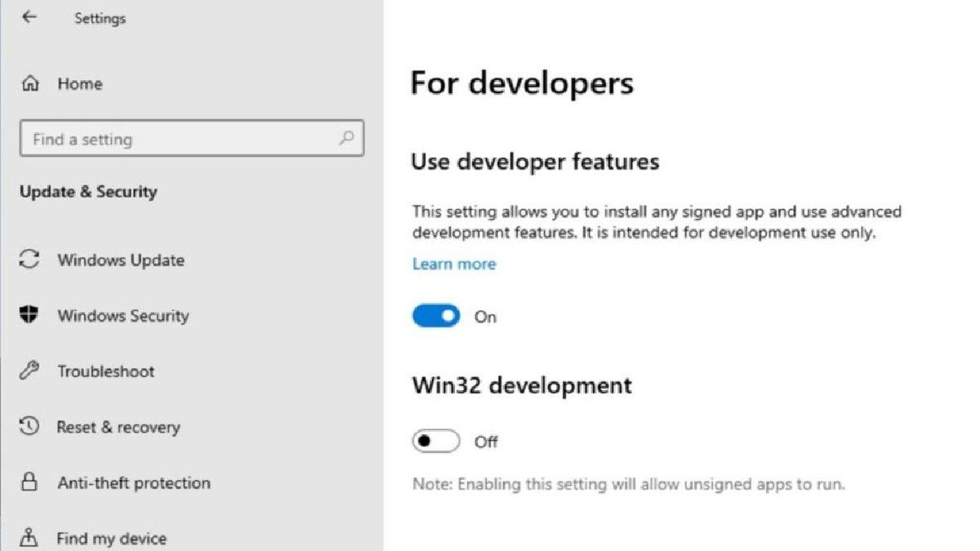Open the Learn more link
980x551 pixels.
[x=454, y=264]
